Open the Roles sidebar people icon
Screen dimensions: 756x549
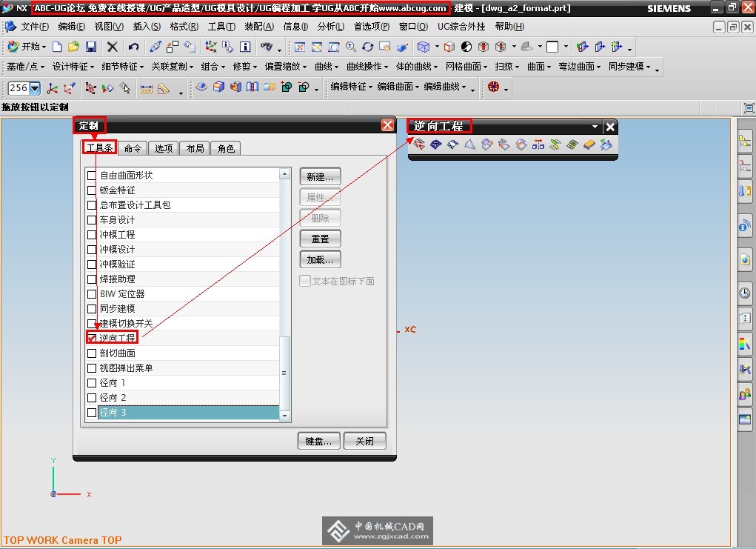click(x=745, y=394)
